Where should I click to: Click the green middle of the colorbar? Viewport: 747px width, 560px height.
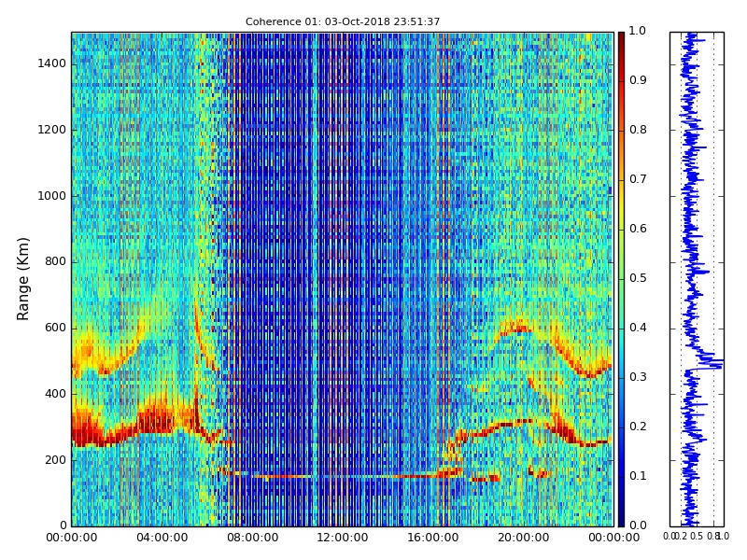point(621,279)
